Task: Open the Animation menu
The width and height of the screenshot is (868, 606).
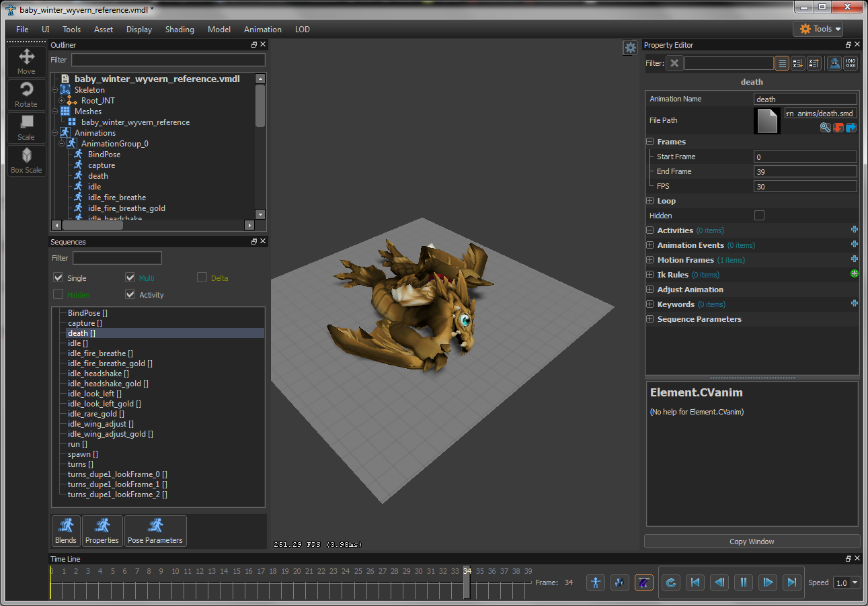Action: [262, 30]
